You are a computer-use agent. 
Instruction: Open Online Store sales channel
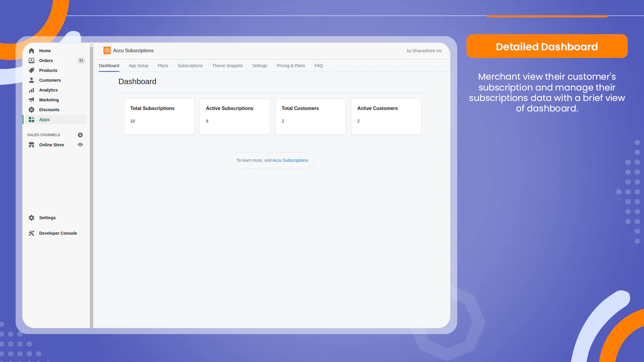coord(52,145)
